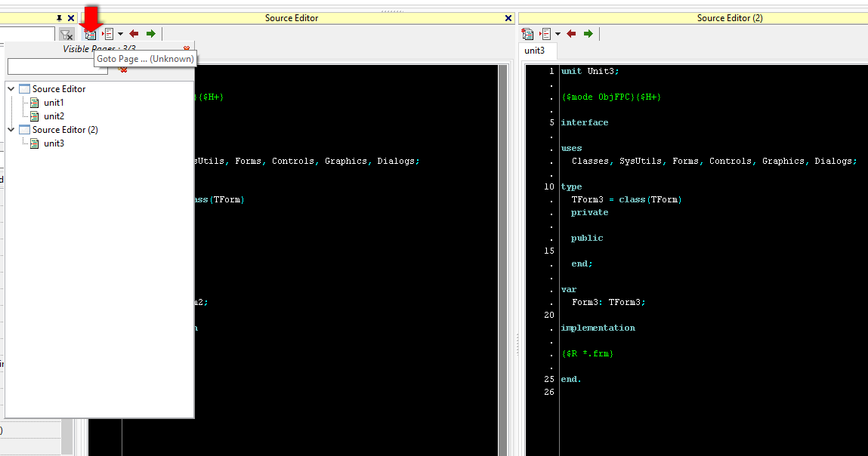
Task: Click the pin icon of left docked panel
Action: click(59, 17)
